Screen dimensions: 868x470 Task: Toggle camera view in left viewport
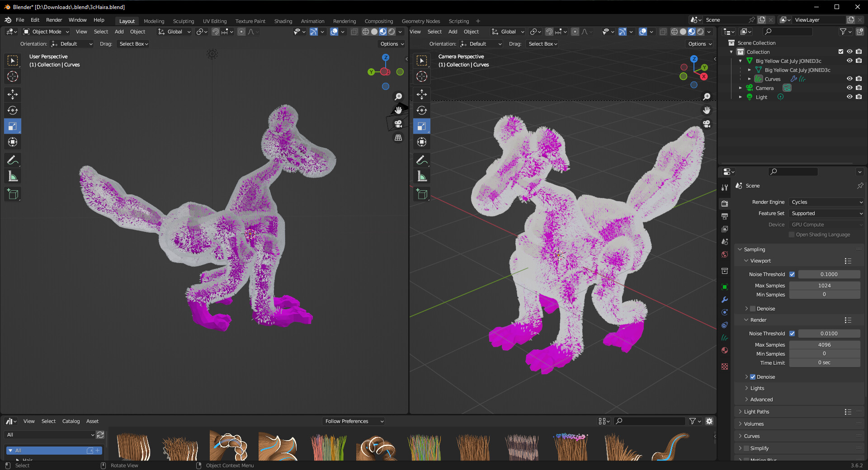(398, 124)
